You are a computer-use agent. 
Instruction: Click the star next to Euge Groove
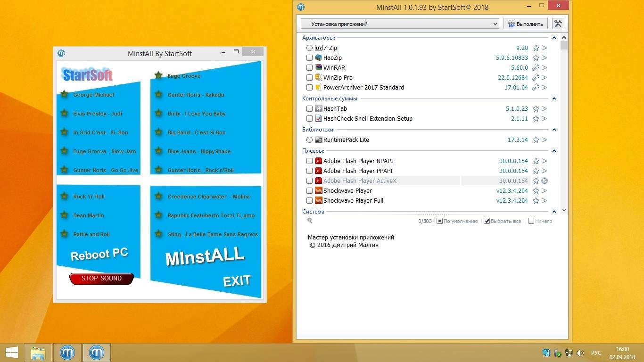click(159, 75)
